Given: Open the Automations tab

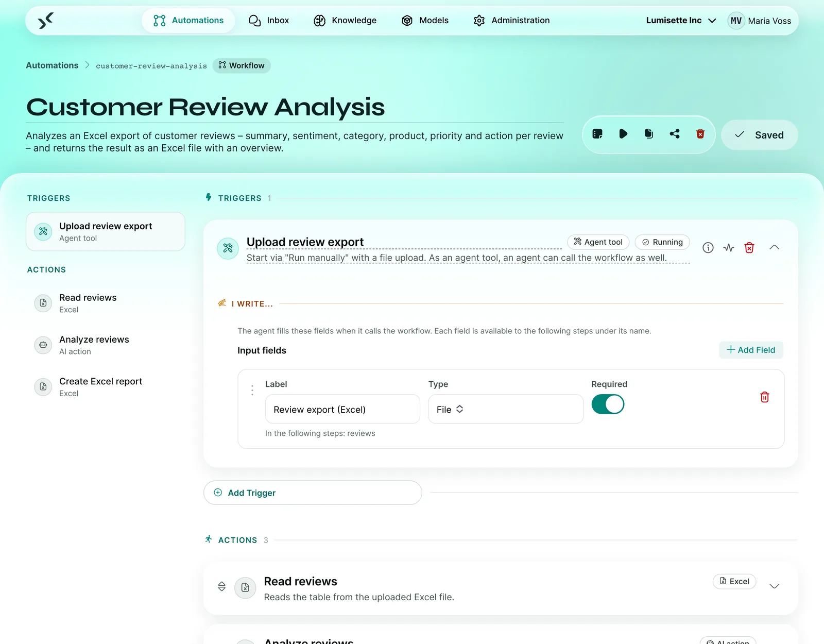Looking at the screenshot, I should 188,21.
